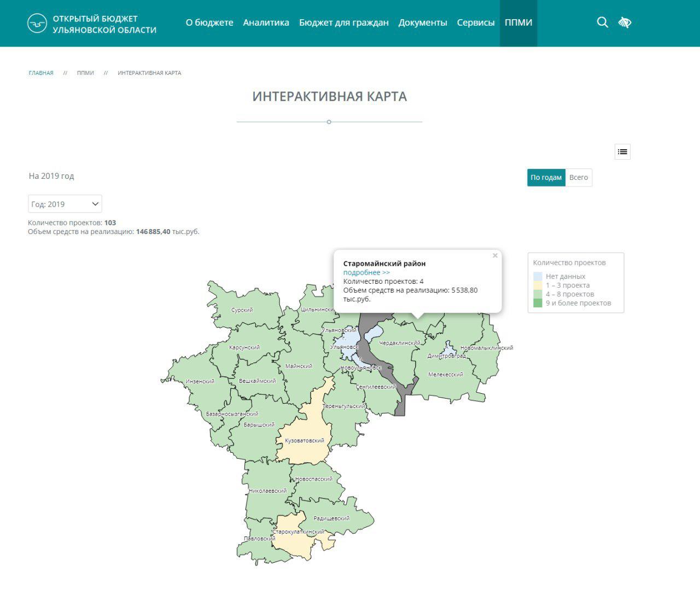Follow the подробнее >> link
Image resolution: width=700 pixels, height=607 pixels.
366,272
